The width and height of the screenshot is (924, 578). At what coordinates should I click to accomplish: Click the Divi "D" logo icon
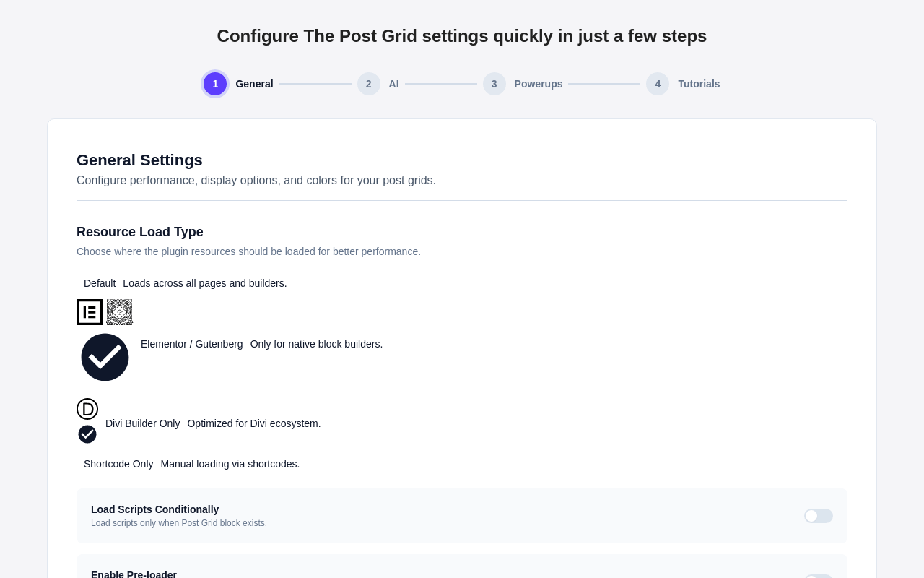(87, 409)
